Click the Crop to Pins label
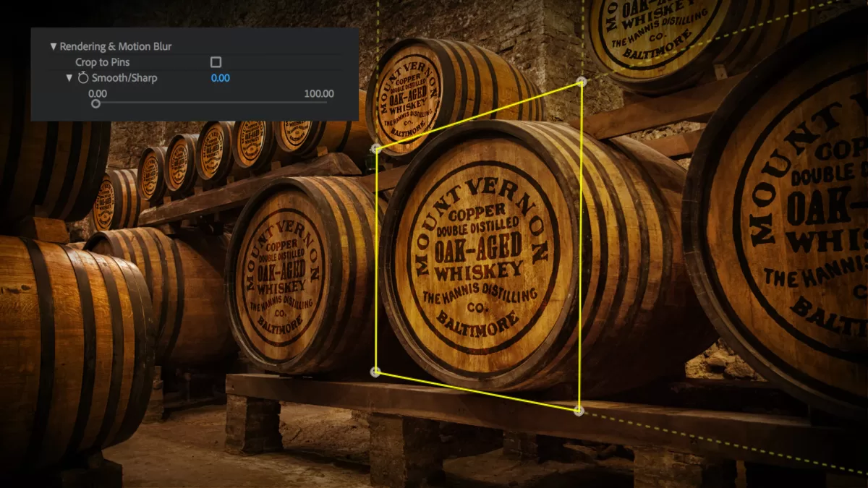The image size is (868, 488). [103, 62]
